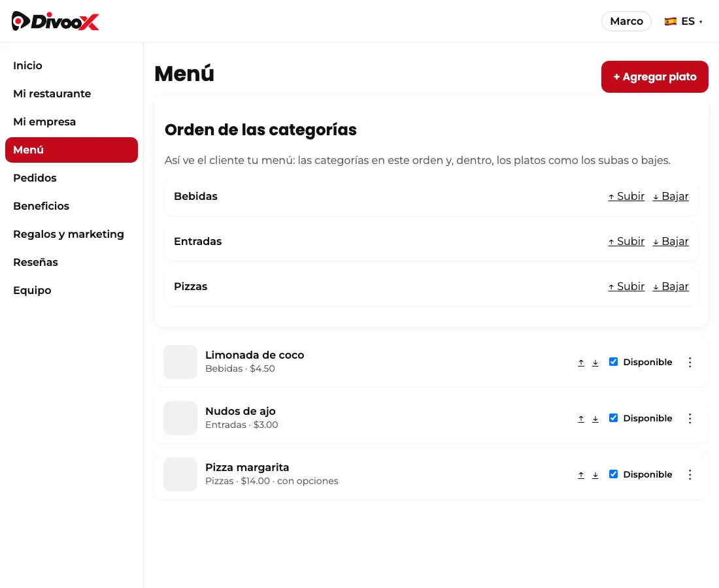Click the 'Orden de las categorías' heading

coord(260,130)
